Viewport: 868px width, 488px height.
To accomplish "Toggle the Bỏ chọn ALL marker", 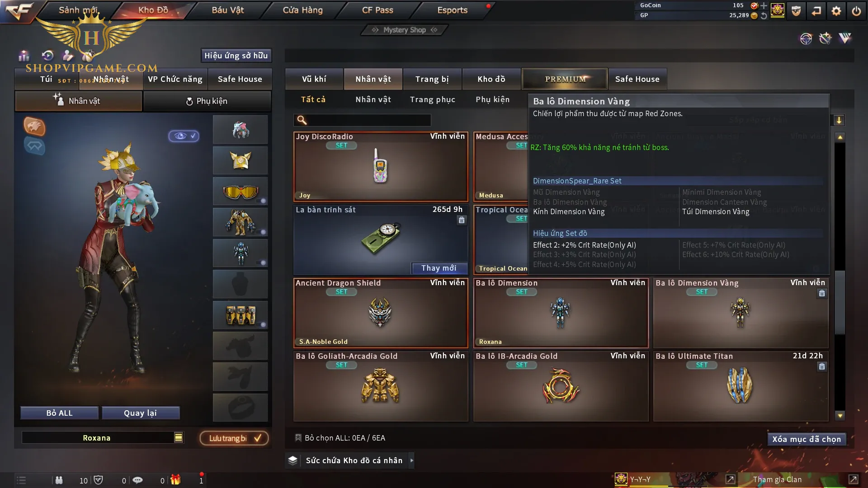I will click(x=298, y=438).
